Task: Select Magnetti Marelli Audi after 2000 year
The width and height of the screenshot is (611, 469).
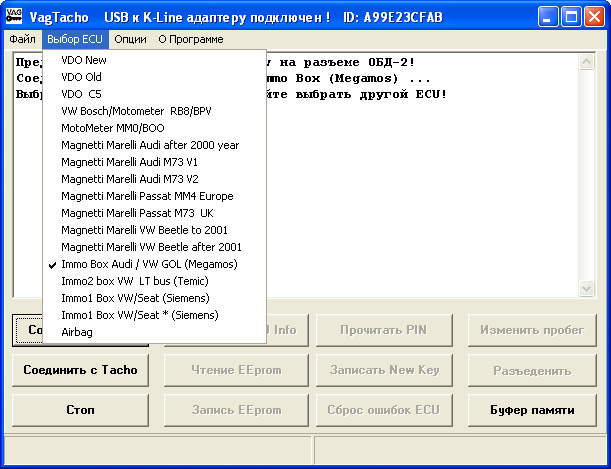Action: tap(154, 145)
